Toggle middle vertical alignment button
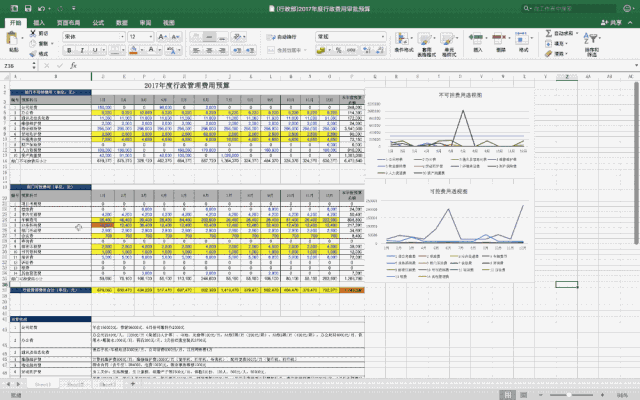The height and width of the screenshot is (400, 640). 209,37
